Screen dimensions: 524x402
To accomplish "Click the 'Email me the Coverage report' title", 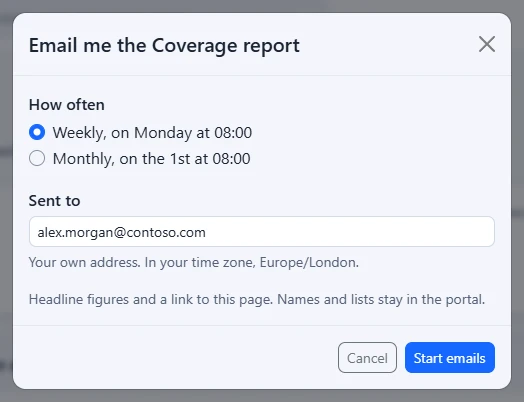I will 164,45.
